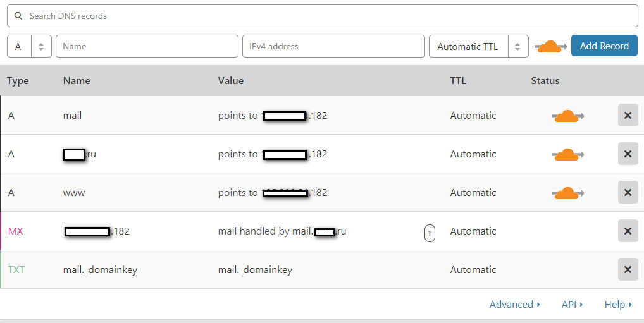Delete the mail A record
644x323 pixels.
pos(628,116)
